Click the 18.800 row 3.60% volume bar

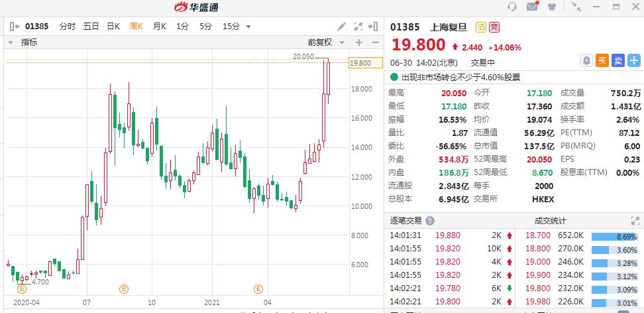[614, 249]
